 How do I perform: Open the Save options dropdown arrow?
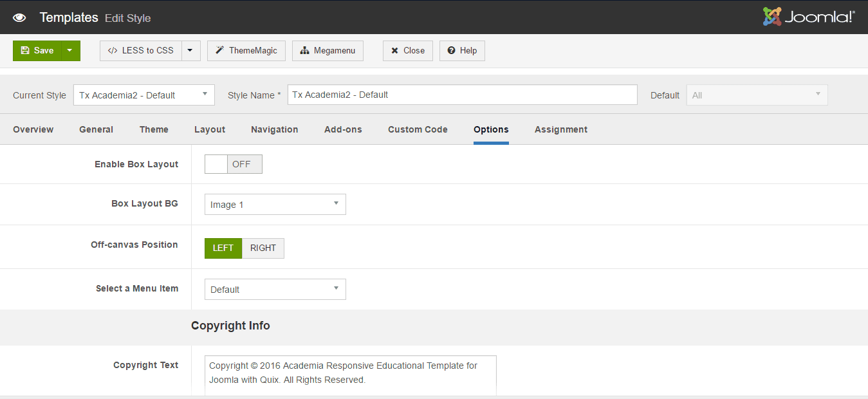(70, 51)
